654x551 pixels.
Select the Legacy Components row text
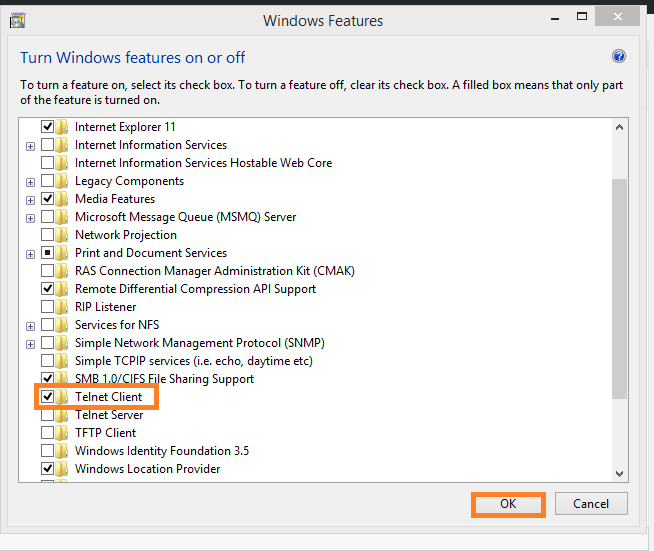tap(129, 181)
